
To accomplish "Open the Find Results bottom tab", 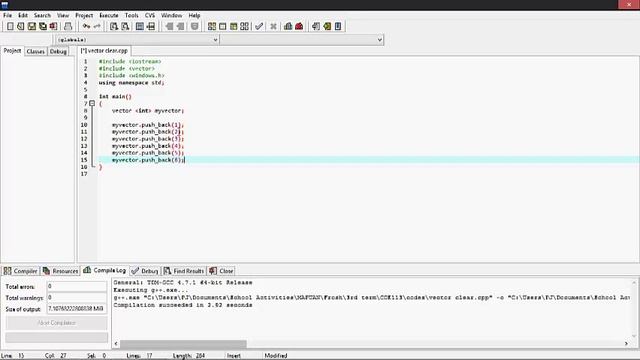I will coord(184,271).
